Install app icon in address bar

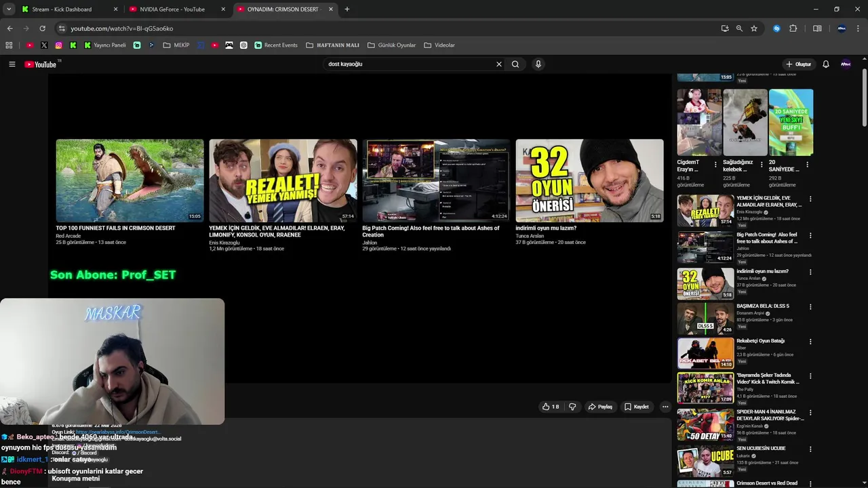click(725, 28)
